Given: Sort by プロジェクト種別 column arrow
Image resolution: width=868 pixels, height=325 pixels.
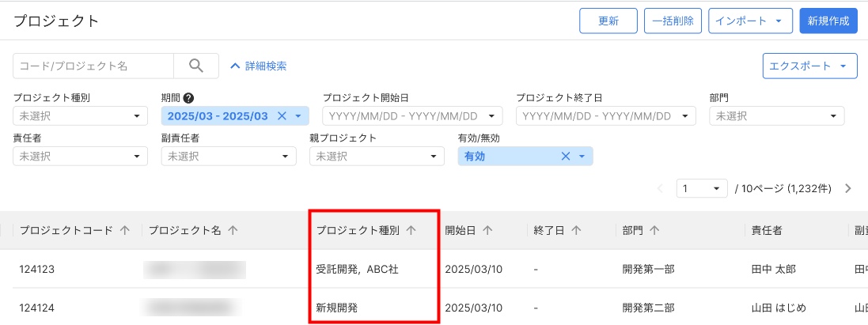Looking at the screenshot, I should click(411, 230).
